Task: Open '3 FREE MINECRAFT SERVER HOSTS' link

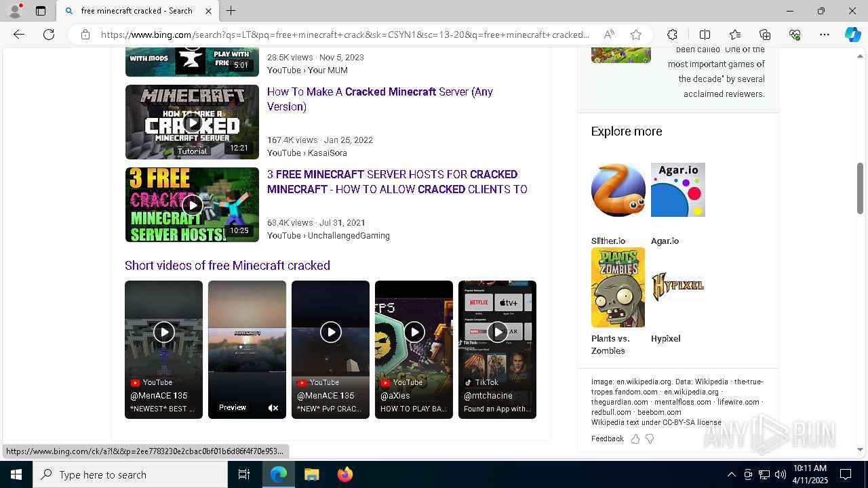Action: point(397,182)
